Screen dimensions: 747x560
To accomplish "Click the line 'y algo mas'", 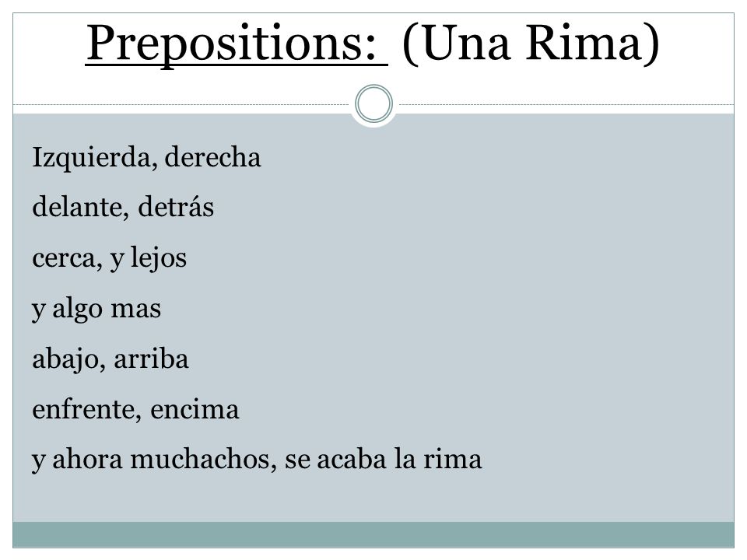I will coord(96,310).
